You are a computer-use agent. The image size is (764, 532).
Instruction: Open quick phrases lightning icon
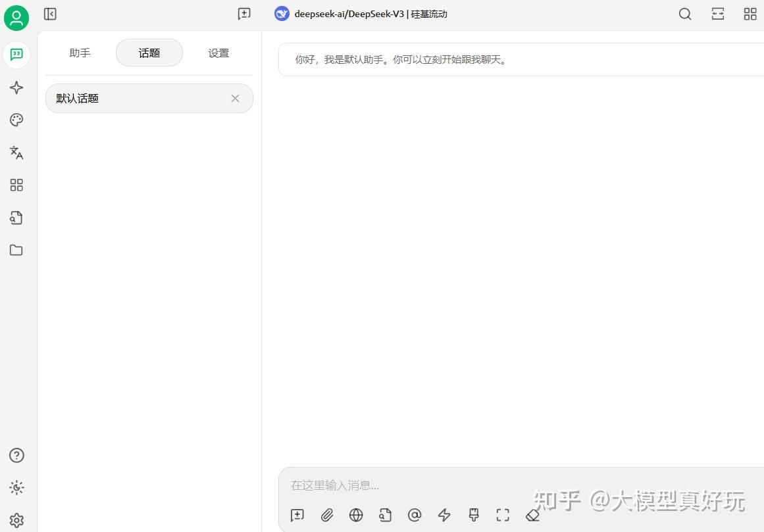(x=444, y=515)
